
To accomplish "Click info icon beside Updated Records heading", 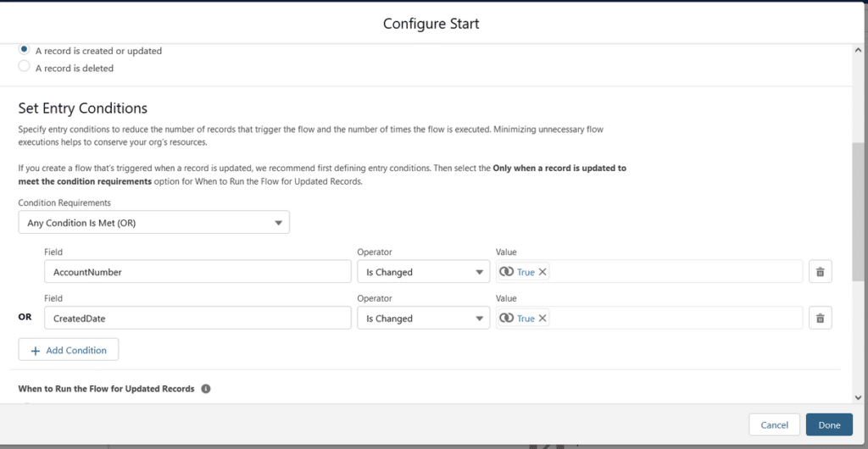I will pos(206,389).
